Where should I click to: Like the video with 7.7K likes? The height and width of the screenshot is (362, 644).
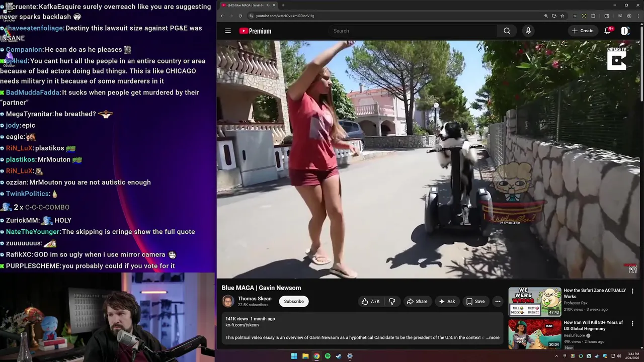[370, 301]
